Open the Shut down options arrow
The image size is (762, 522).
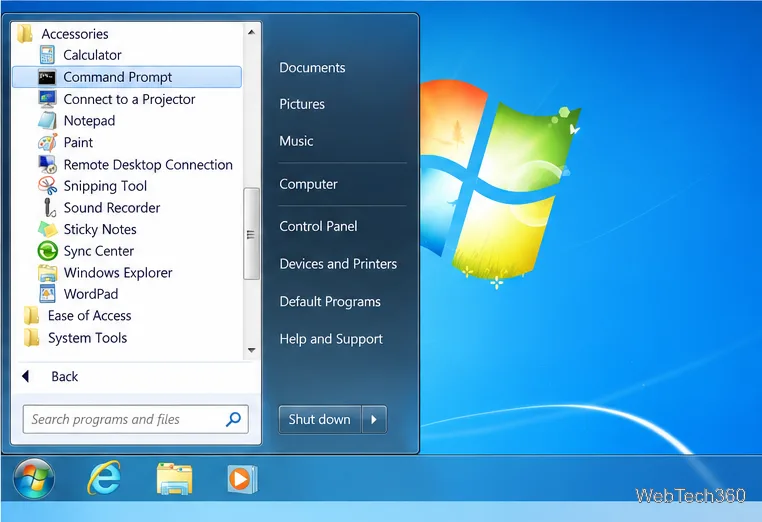374,419
